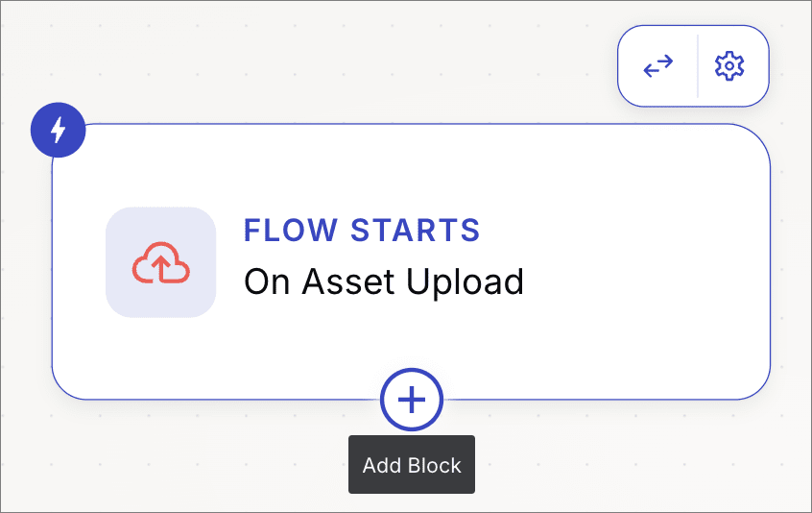Click the word "STARTS" in the blue heading
This screenshot has width=812, height=513.
click(416, 230)
